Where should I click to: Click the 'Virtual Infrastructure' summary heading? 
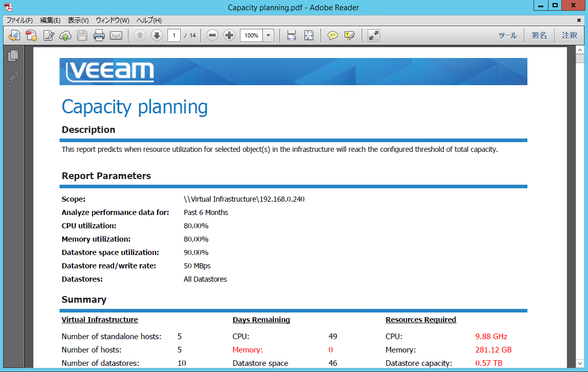[x=100, y=320]
